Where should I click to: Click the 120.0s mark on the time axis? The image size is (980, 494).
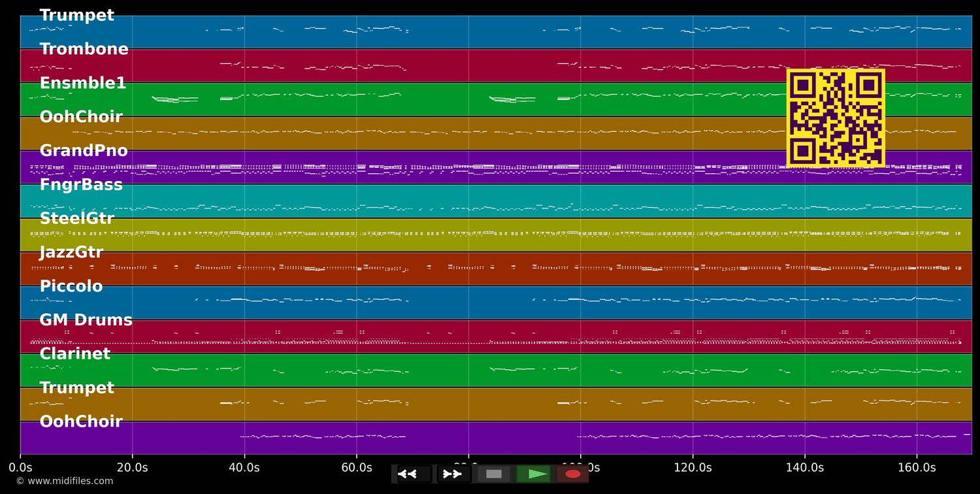point(693,468)
